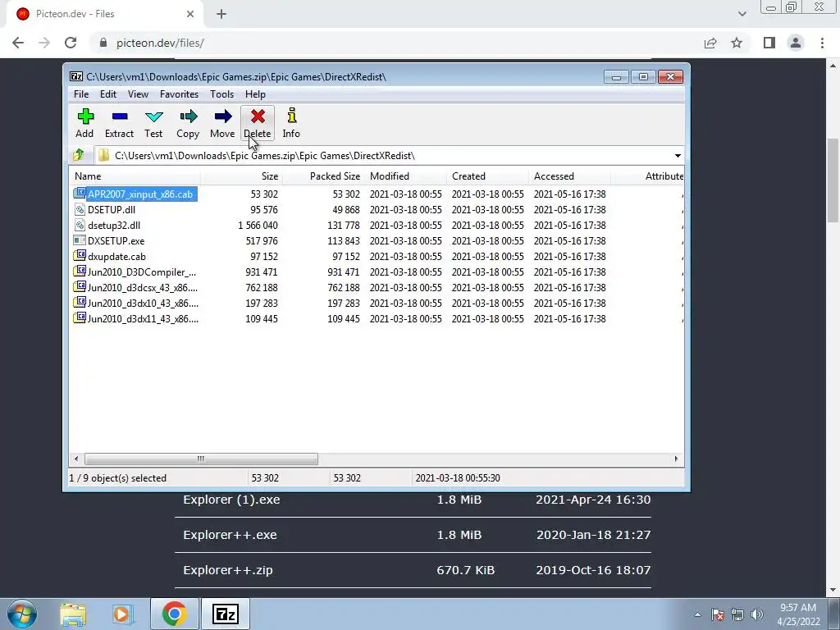This screenshot has width=840, height=630.
Task: Show hidden system tray icons
Action: [x=697, y=614]
